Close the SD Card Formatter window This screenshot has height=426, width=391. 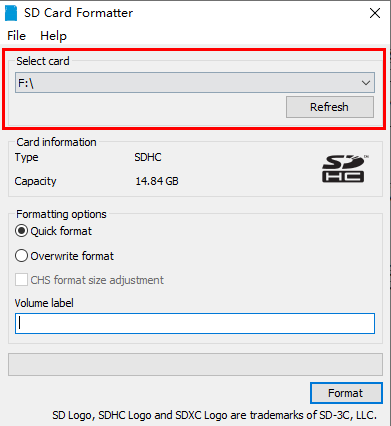tap(375, 13)
